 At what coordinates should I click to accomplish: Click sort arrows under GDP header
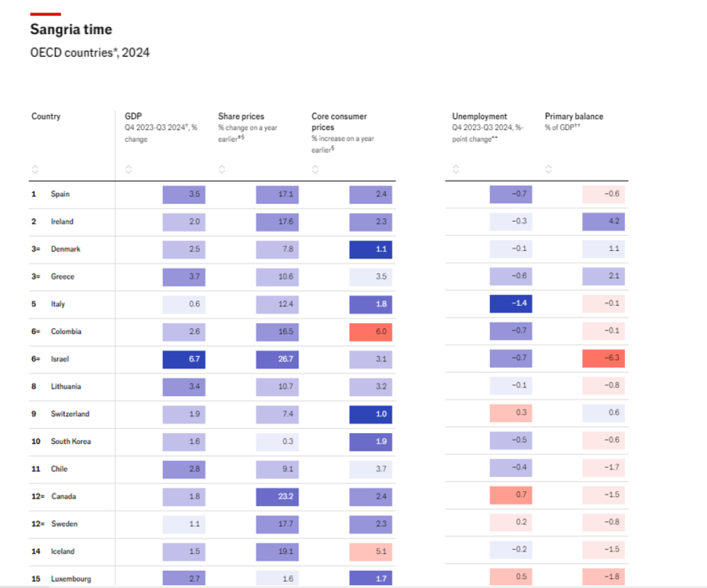click(x=128, y=170)
